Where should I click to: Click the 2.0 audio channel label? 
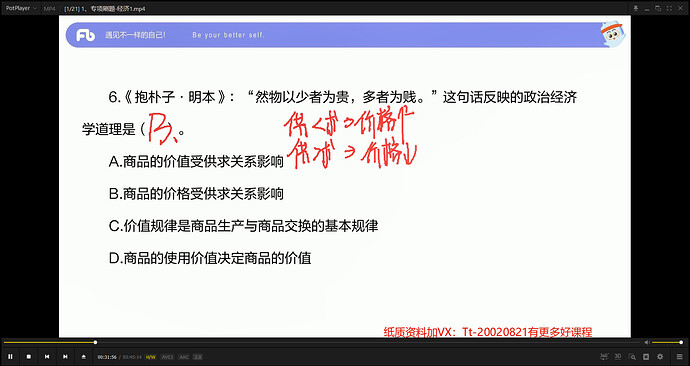pyautogui.click(x=198, y=357)
